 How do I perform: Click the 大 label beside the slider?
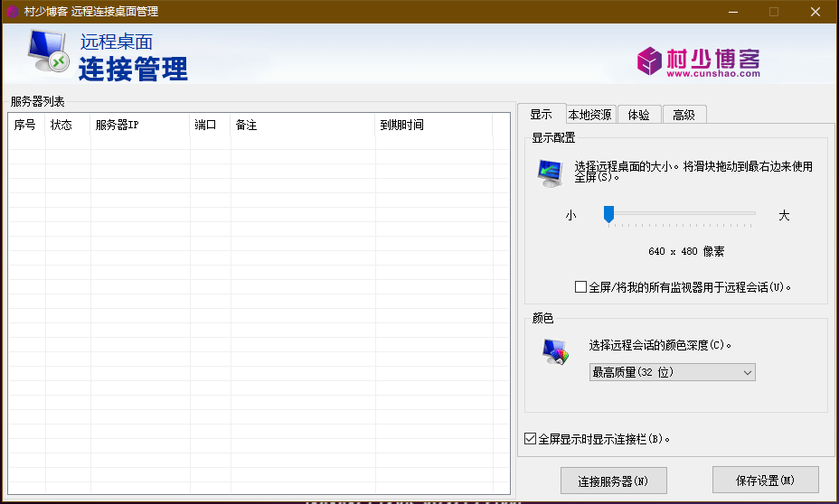[784, 215]
